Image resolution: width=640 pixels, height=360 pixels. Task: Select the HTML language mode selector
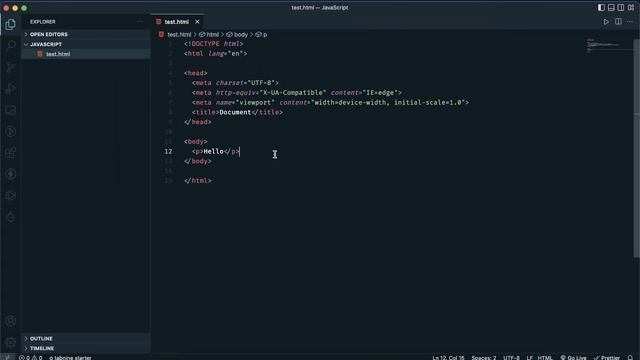(x=545, y=358)
